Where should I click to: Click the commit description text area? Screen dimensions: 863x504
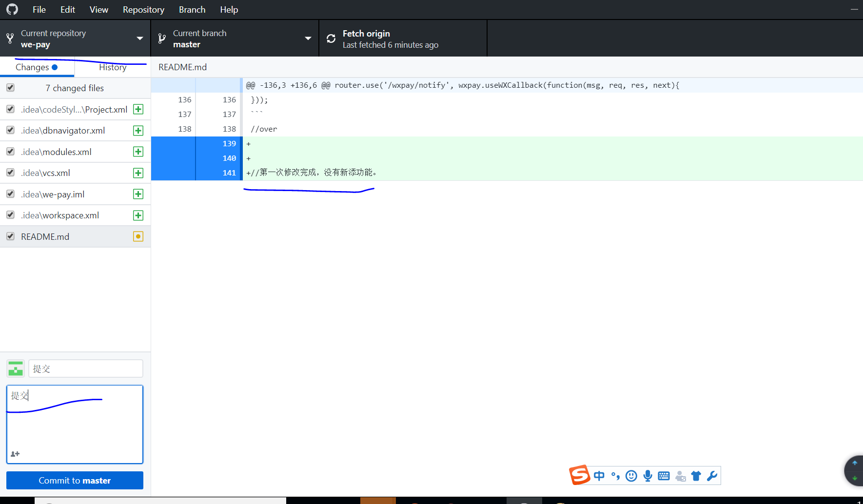coord(75,424)
